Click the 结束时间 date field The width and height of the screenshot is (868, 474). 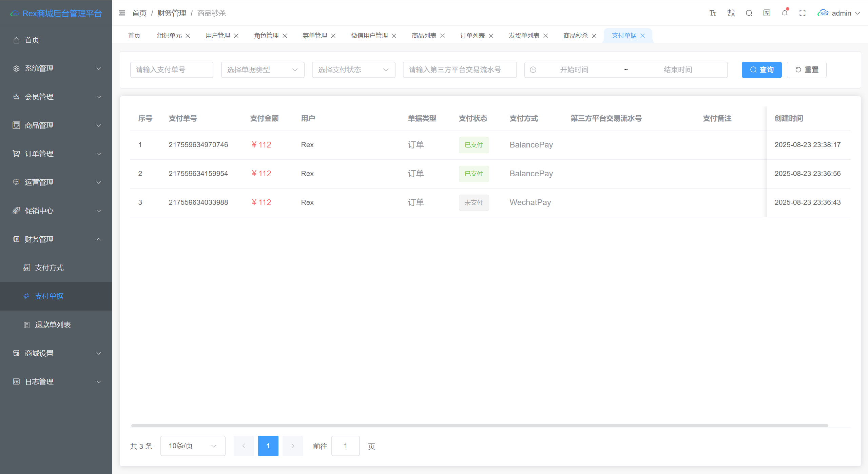[x=678, y=70]
